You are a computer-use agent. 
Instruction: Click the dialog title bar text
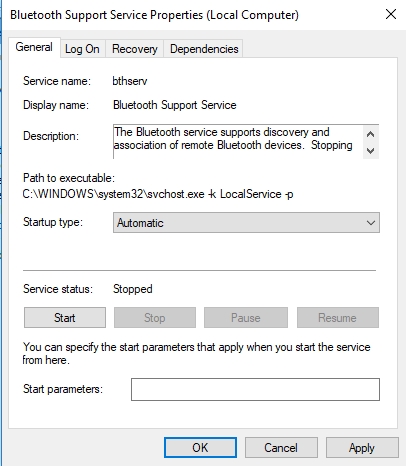point(154,15)
